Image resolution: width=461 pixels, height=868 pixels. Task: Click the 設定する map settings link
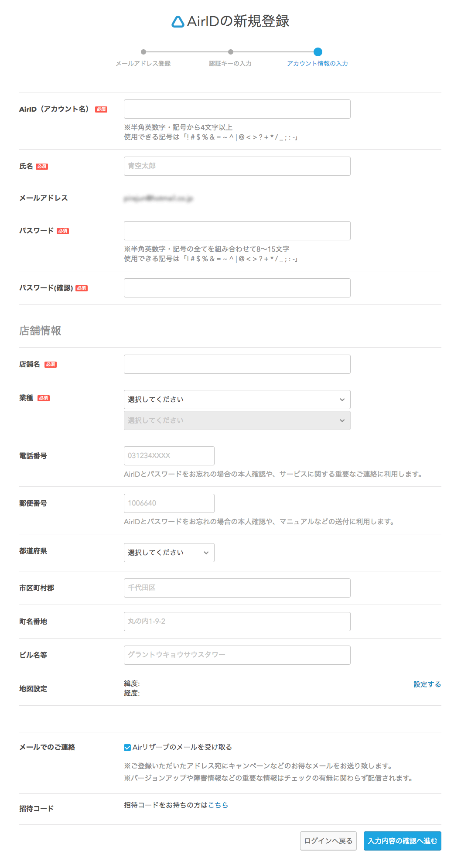(x=427, y=684)
